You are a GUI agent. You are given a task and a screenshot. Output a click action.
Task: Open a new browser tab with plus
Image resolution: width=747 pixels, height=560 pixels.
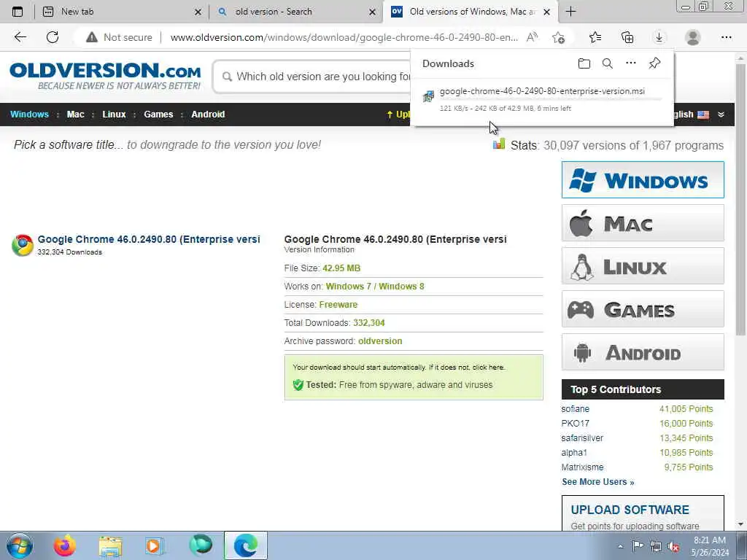(570, 12)
